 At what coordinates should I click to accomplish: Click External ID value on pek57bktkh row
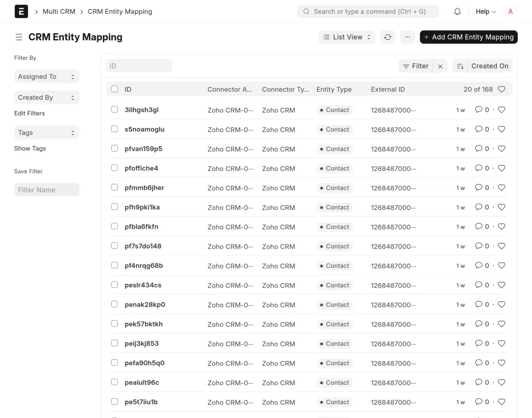click(393, 324)
